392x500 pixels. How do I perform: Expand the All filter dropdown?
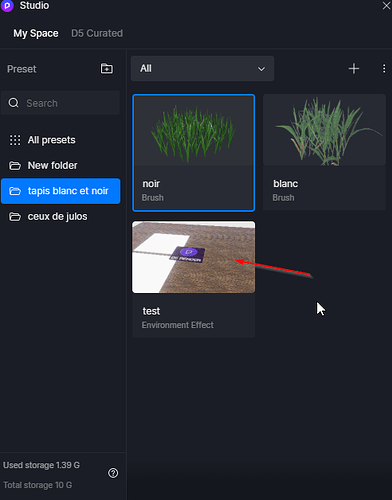pos(202,69)
